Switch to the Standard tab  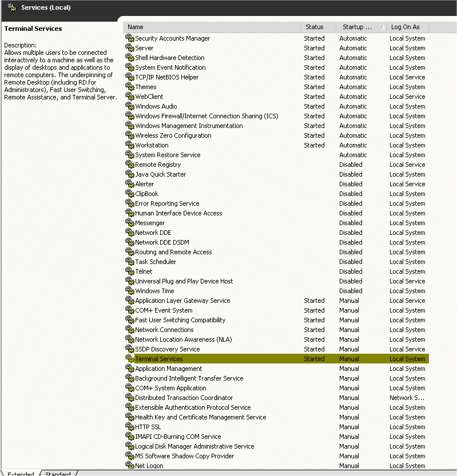tap(58, 473)
